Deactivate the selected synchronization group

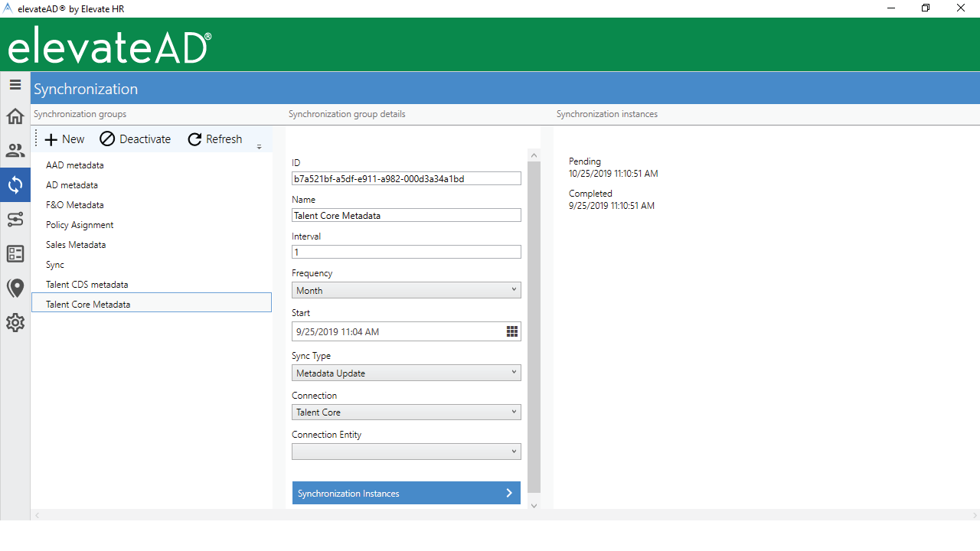click(x=136, y=139)
